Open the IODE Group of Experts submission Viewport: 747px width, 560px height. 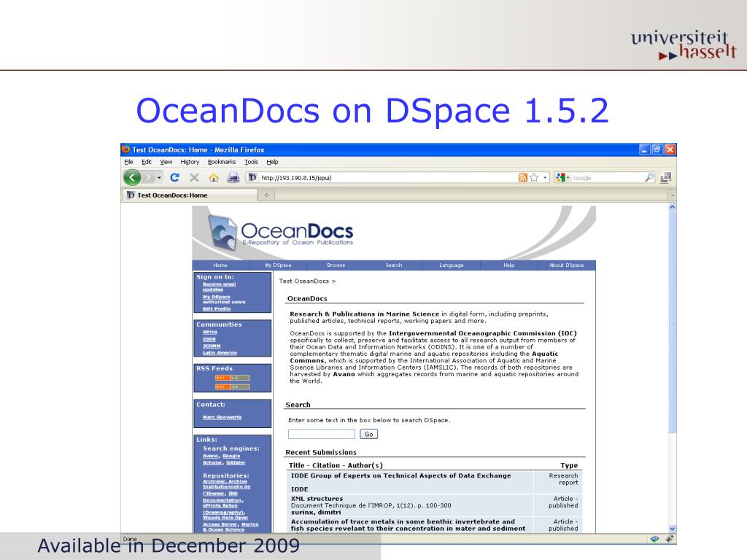pyautogui.click(x=400, y=475)
